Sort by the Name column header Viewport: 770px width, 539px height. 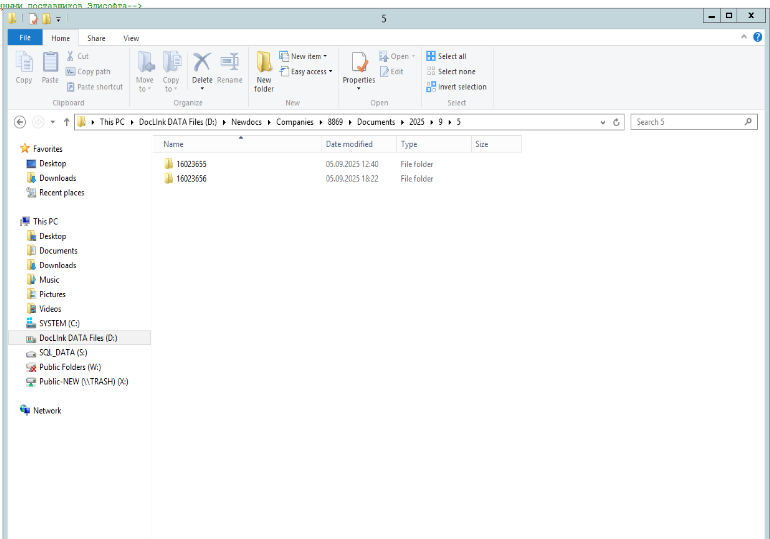(x=237, y=144)
